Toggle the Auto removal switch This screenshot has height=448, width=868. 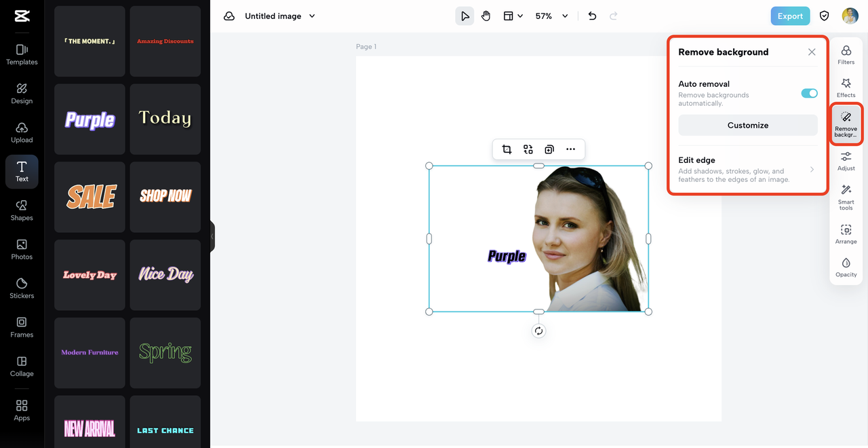click(809, 93)
